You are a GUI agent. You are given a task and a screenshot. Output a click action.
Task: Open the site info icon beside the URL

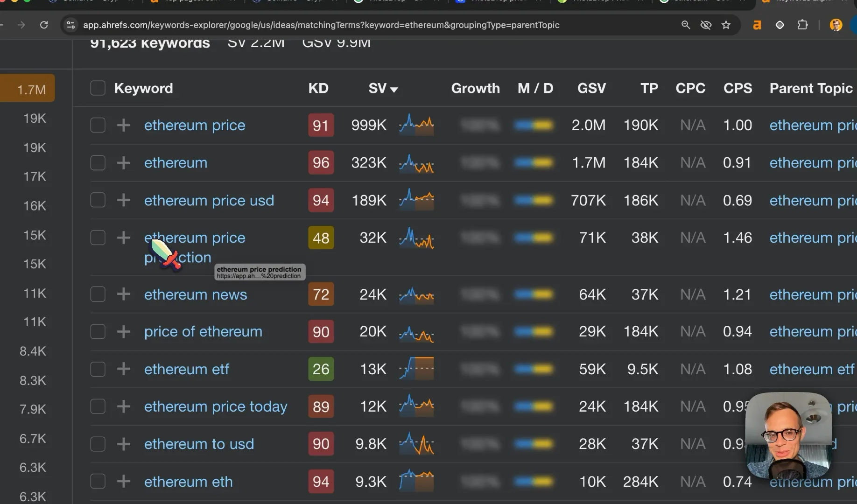(x=71, y=25)
